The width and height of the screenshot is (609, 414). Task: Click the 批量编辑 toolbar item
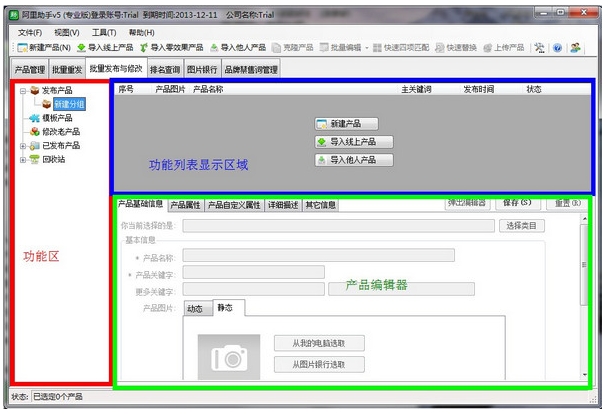[x=340, y=48]
